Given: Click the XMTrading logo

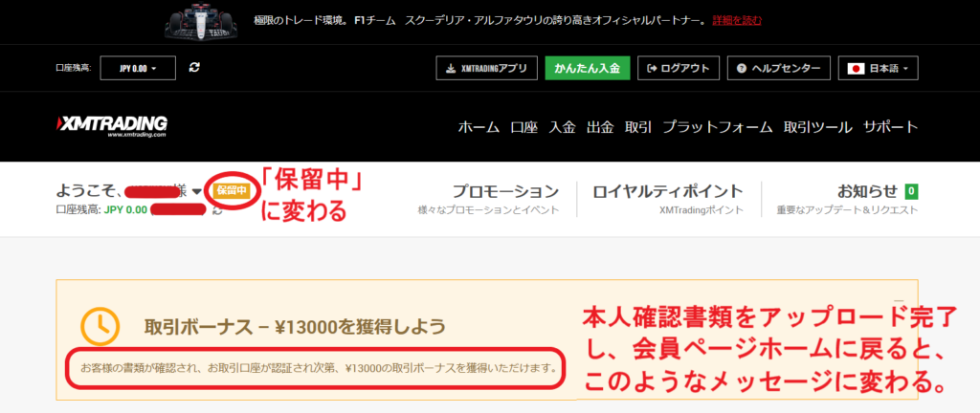Looking at the screenshot, I should (112, 127).
